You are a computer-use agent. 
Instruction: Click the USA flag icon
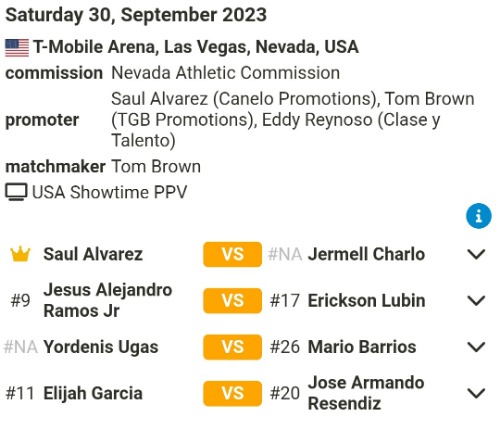[17, 48]
